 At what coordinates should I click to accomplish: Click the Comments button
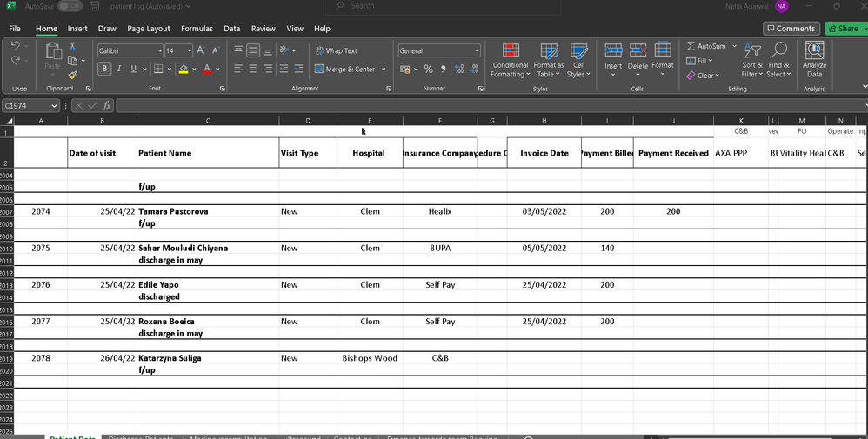(x=791, y=29)
